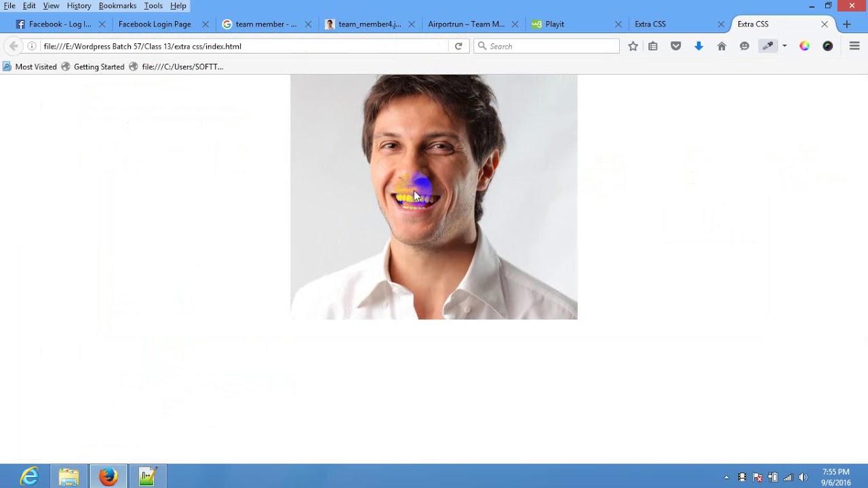Open Internet Explorer from the taskbar
Screen dimensions: 868x488
tap(29, 476)
